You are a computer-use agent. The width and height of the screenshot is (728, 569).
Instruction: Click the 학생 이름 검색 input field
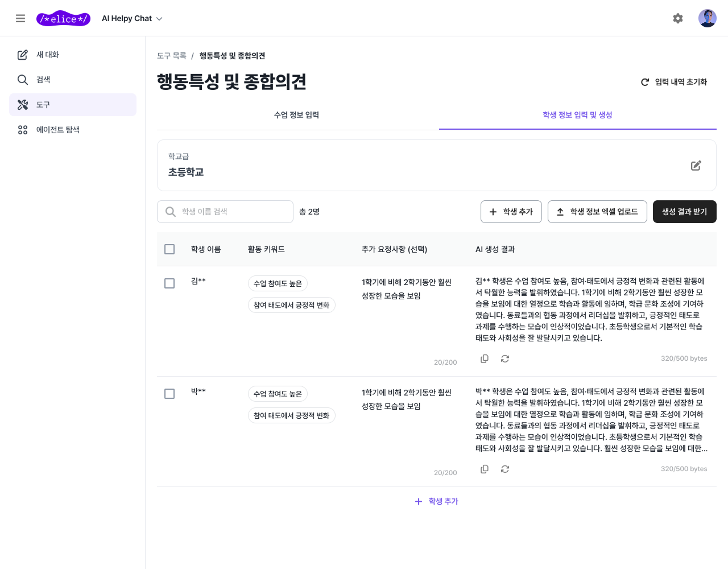[225, 211]
